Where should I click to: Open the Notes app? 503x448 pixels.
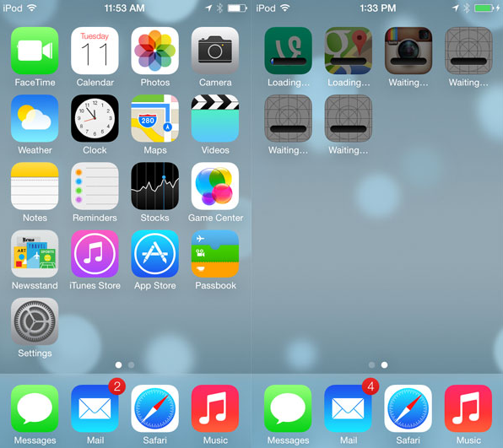(35, 186)
